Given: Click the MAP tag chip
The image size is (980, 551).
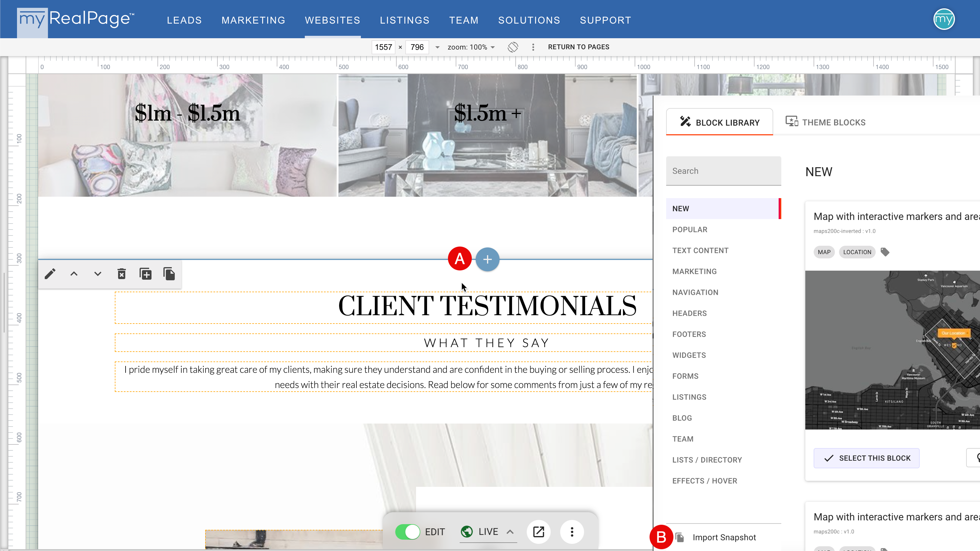Looking at the screenshot, I should pos(824,252).
